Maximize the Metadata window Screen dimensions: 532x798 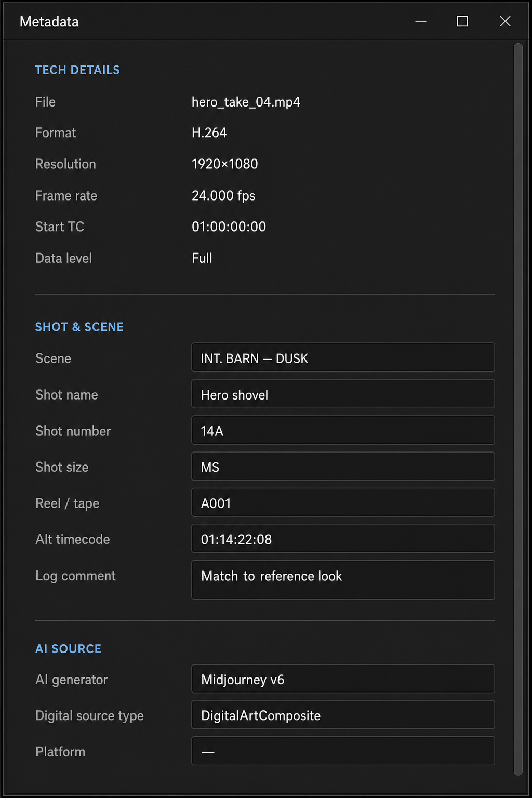click(462, 21)
